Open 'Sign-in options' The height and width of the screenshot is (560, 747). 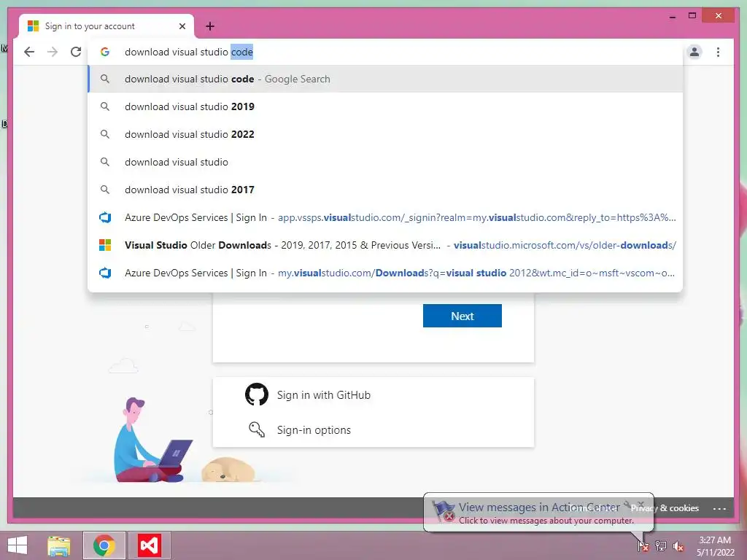tap(314, 430)
